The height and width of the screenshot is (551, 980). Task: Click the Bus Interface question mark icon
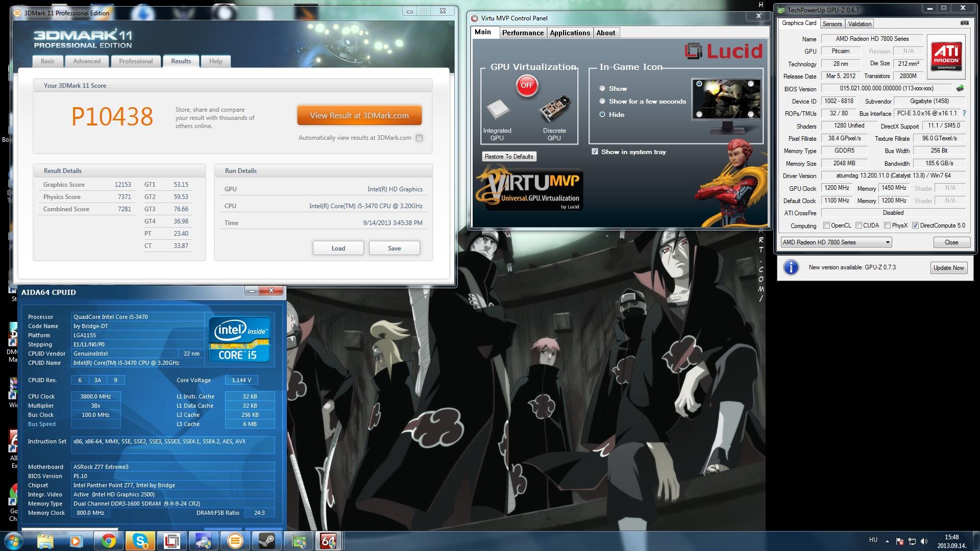point(964,113)
